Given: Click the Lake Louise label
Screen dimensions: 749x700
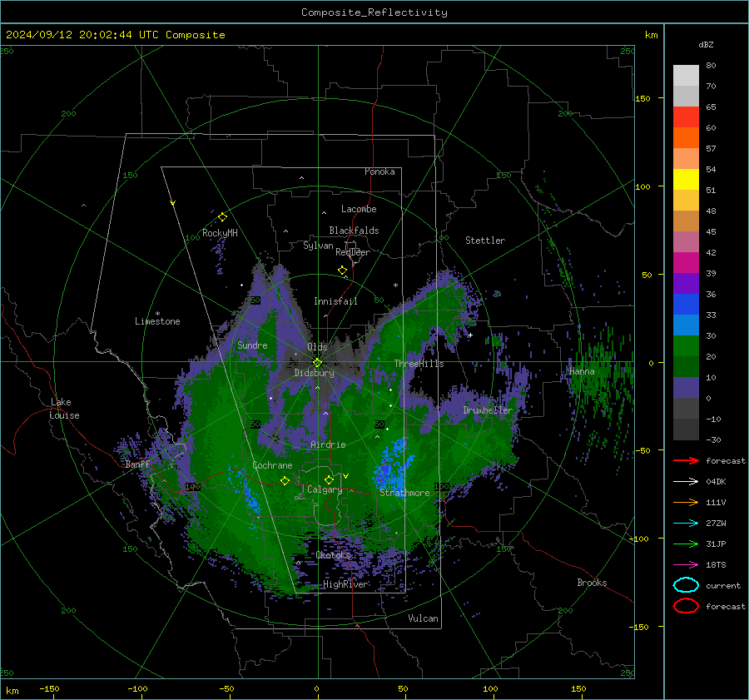Looking at the screenshot, I should 65,409.
